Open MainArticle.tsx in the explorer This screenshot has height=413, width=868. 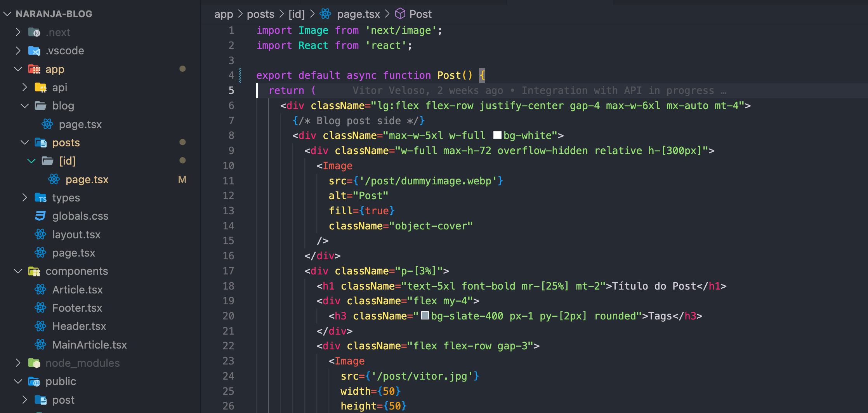pyautogui.click(x=89, y=345)
